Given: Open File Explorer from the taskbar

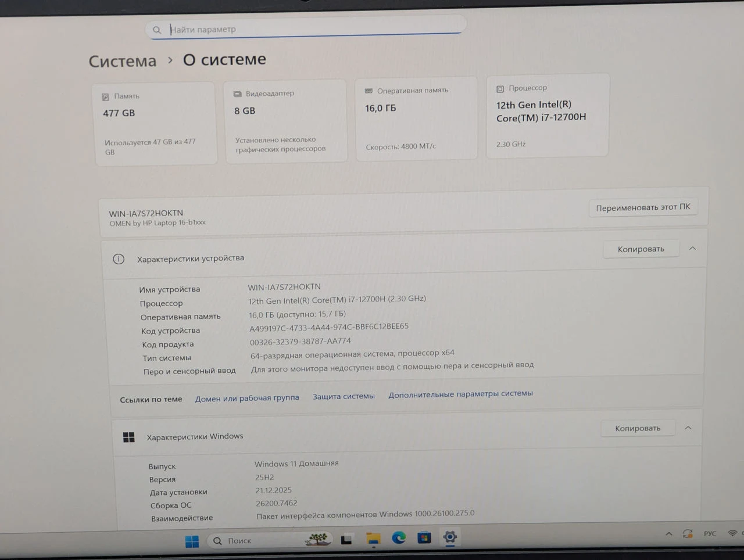Looking at the screenshot, I should [373, 539].
